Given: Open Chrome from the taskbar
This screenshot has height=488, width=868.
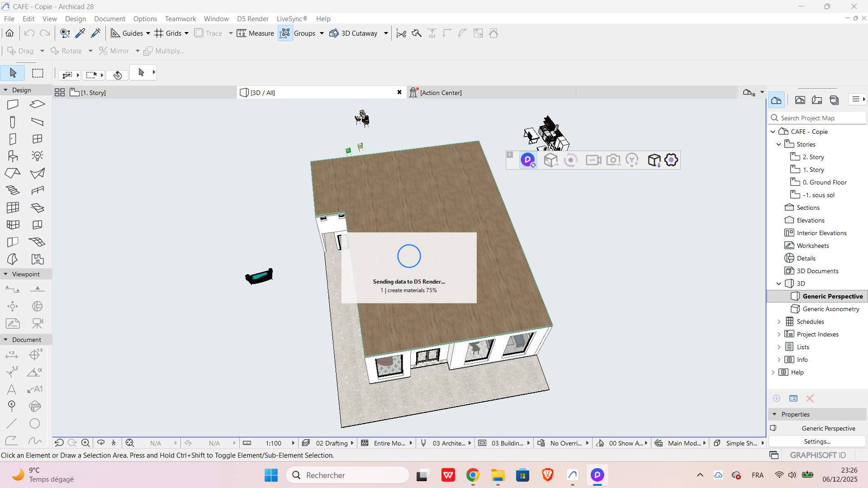Looking at the screenshot, I should pos(473,475).
